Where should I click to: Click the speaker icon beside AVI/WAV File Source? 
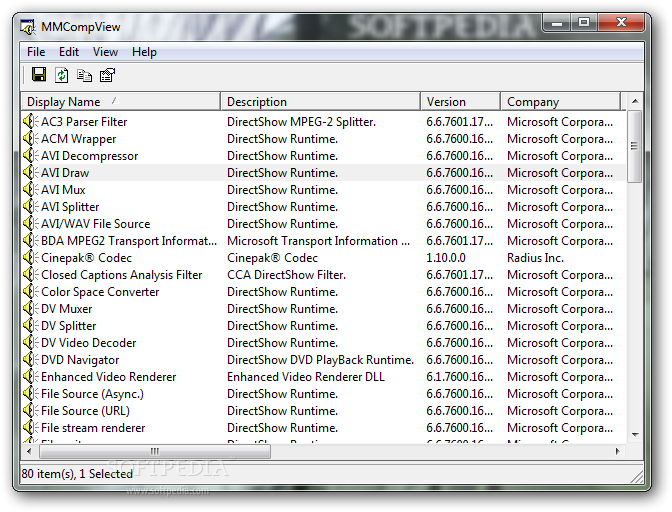click(31, 224)
